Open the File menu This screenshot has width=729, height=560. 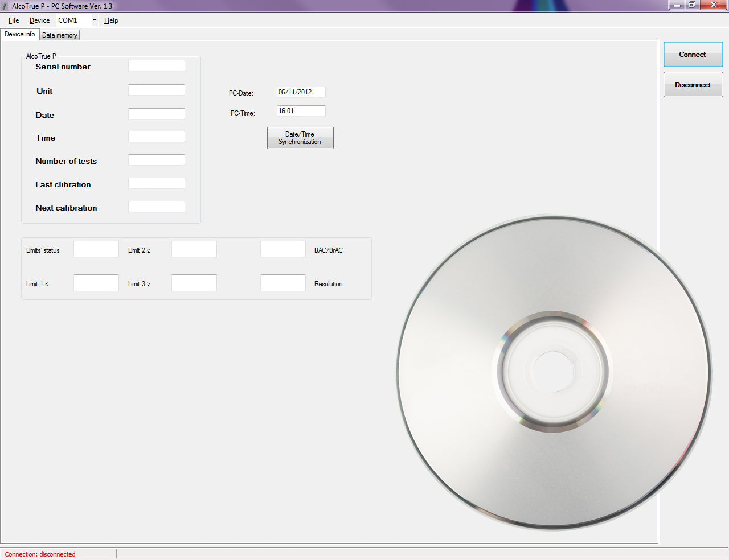click(x=13, y=20)
